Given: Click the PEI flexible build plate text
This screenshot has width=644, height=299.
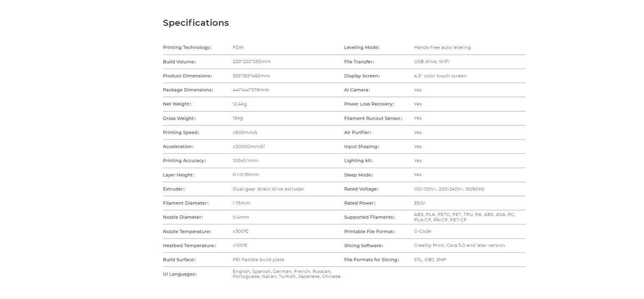Looking at the screenshot, I should [258, 260].
